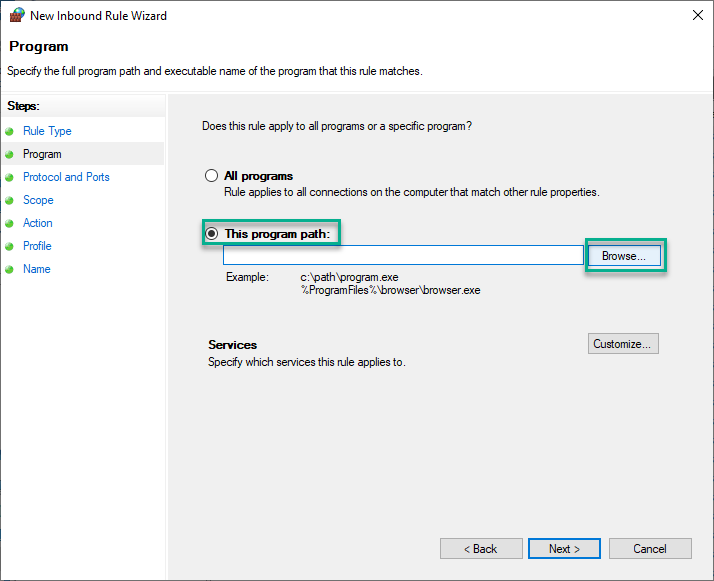Image resolution: width=714 pixels, height=581 pixels.
Task: Click green bullet icon beside Rule Type
Action: [9, 132]
